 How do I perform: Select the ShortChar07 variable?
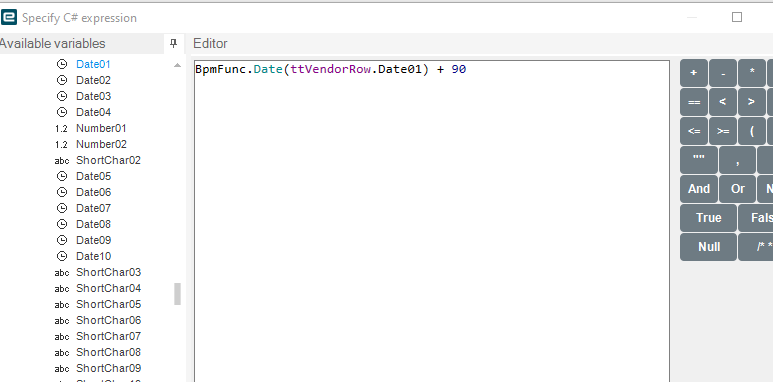[x=108, y=336]
